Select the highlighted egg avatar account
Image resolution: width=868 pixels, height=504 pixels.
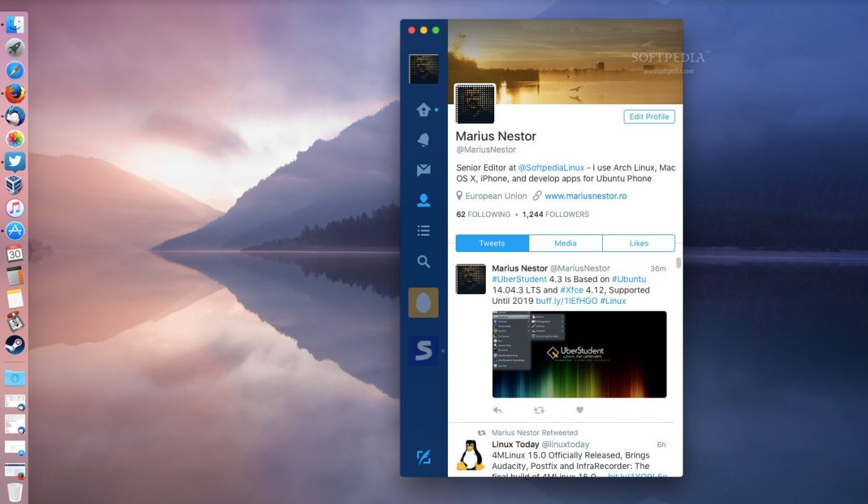(423, 304)
